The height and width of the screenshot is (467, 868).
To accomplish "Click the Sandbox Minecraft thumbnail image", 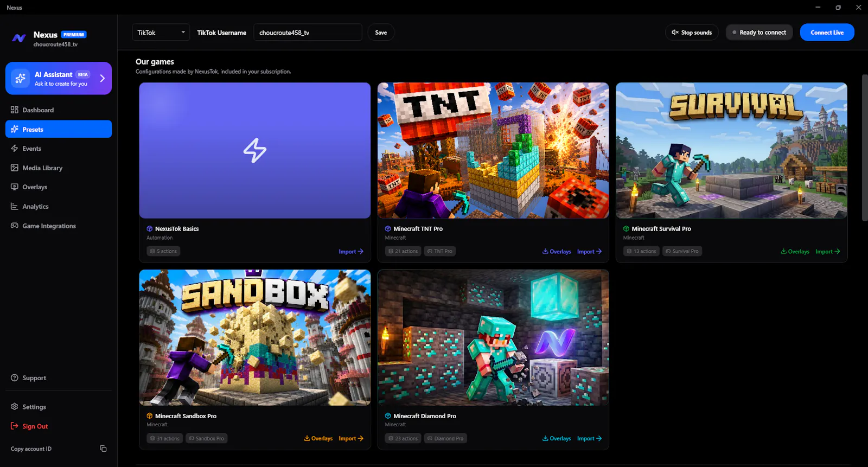I will coord(255,337).
